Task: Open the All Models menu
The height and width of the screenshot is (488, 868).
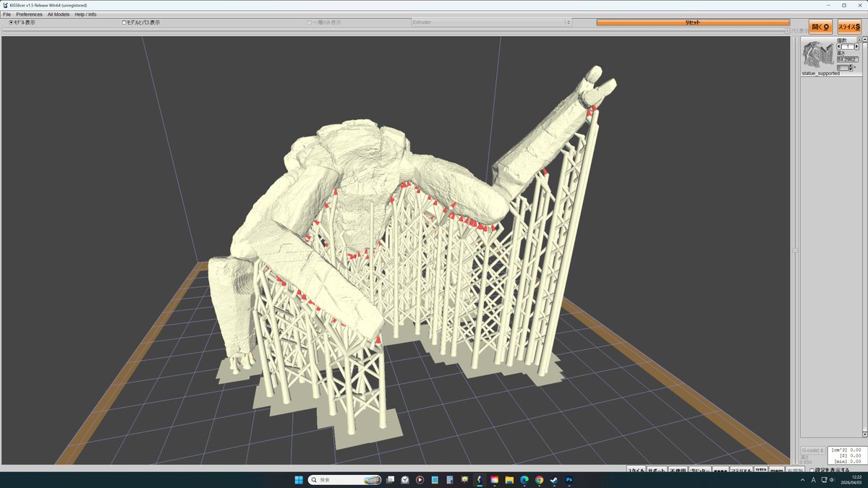Action: [59, 14]
